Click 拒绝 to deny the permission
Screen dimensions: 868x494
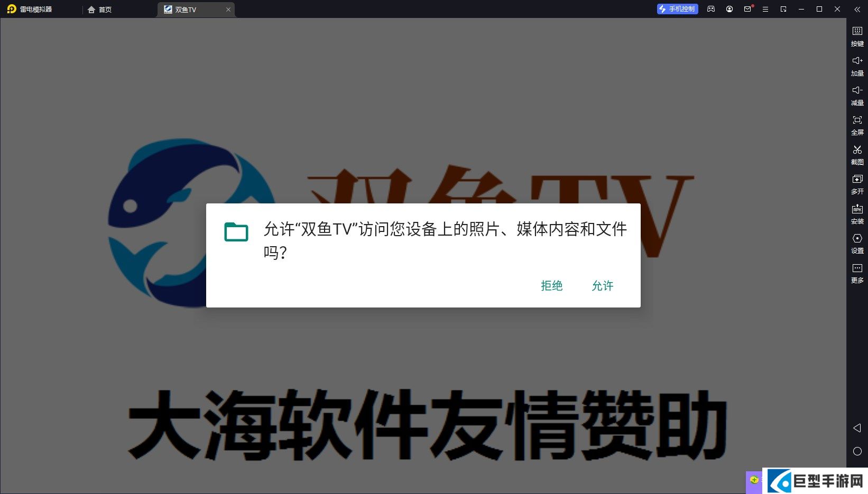pos(551,286)
